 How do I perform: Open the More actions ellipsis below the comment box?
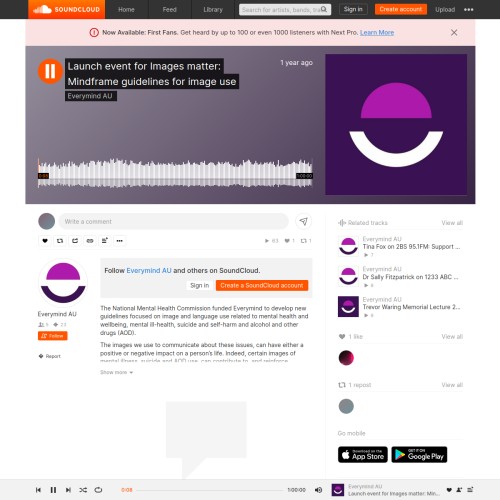(x=120, y=241)
